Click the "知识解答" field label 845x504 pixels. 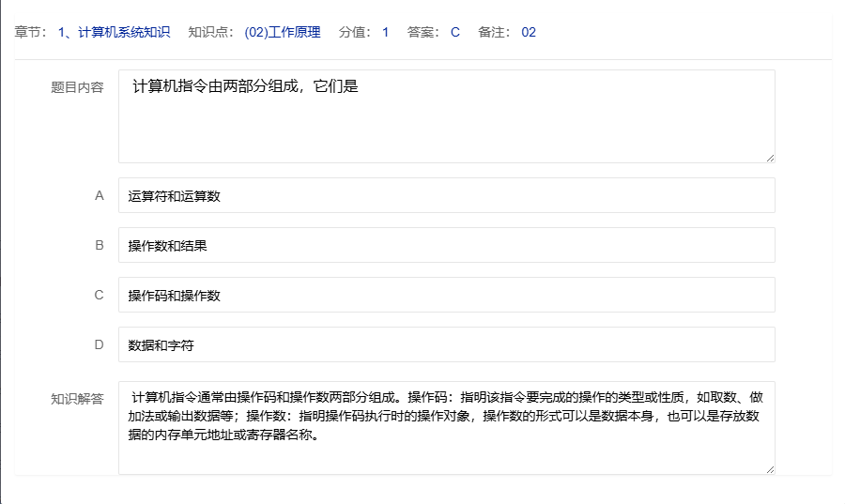point(77,398)
